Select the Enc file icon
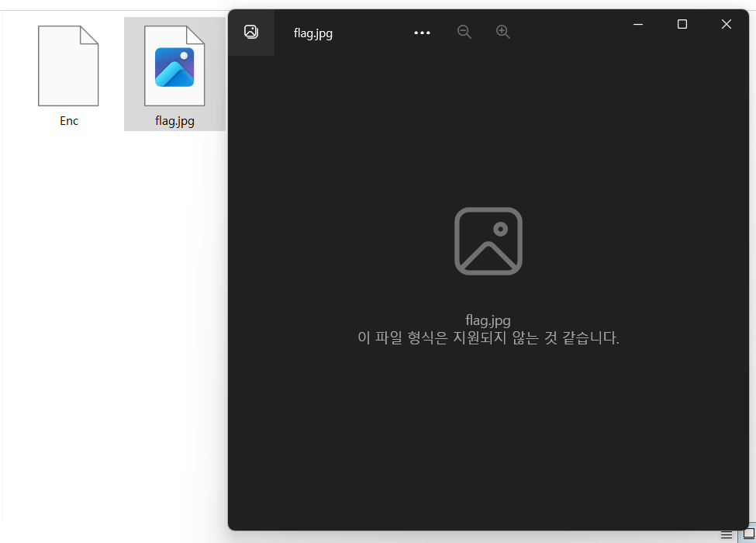The image size is (756, 543). (x=68, y=66)
